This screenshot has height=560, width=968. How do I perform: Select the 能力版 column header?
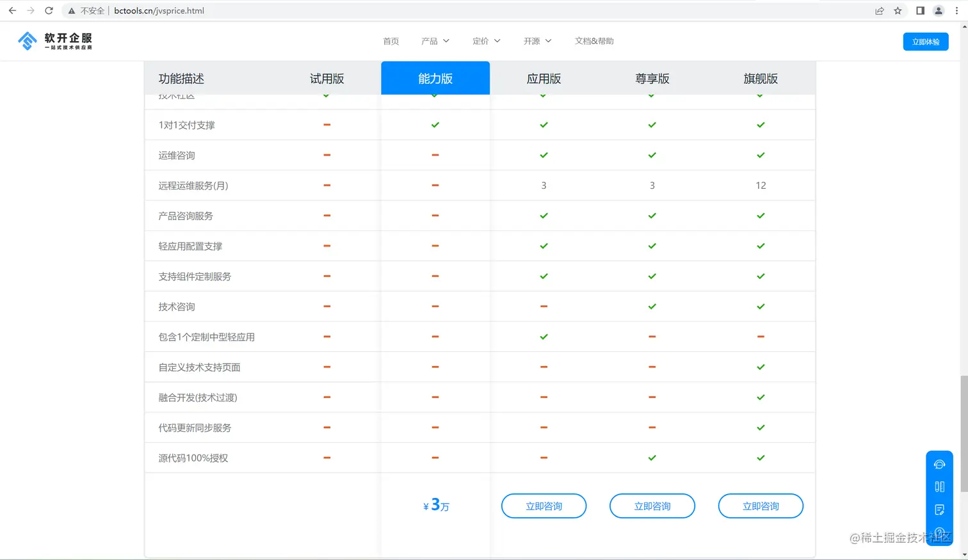point(435,78)
